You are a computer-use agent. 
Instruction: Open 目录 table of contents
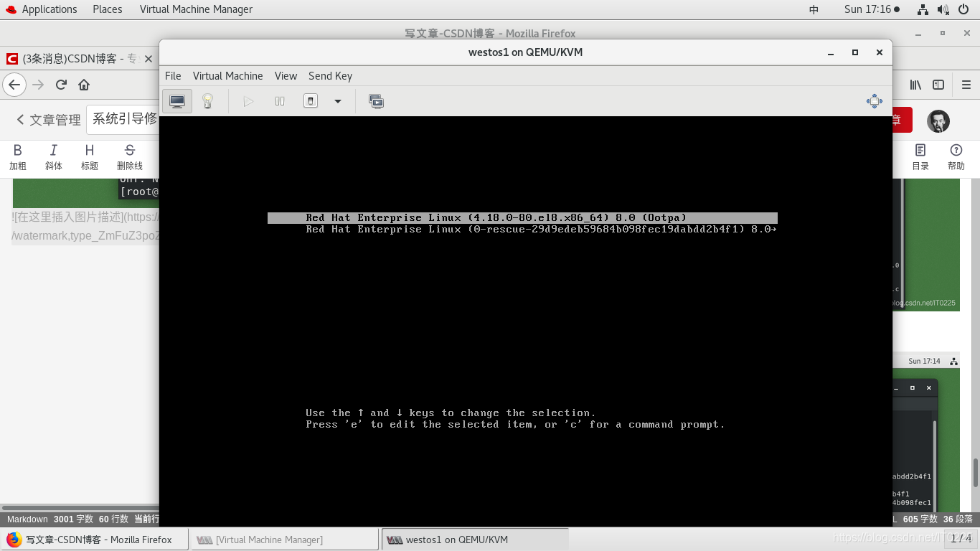(x=920, y=157)
